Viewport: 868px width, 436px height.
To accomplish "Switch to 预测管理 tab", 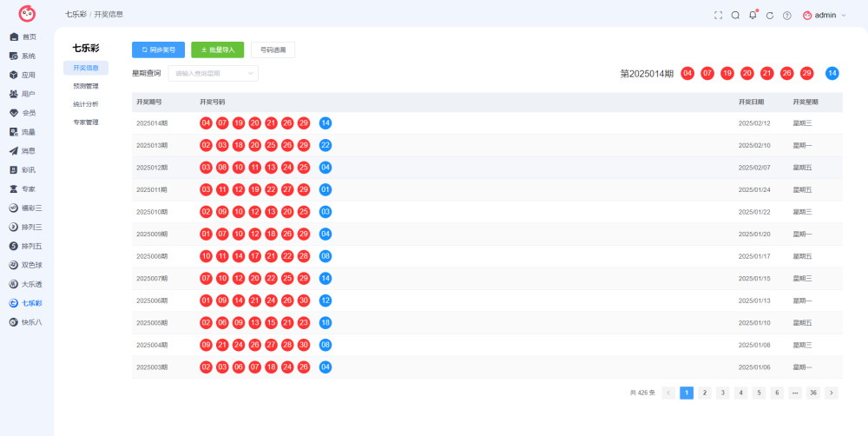I will coord(86,87).
